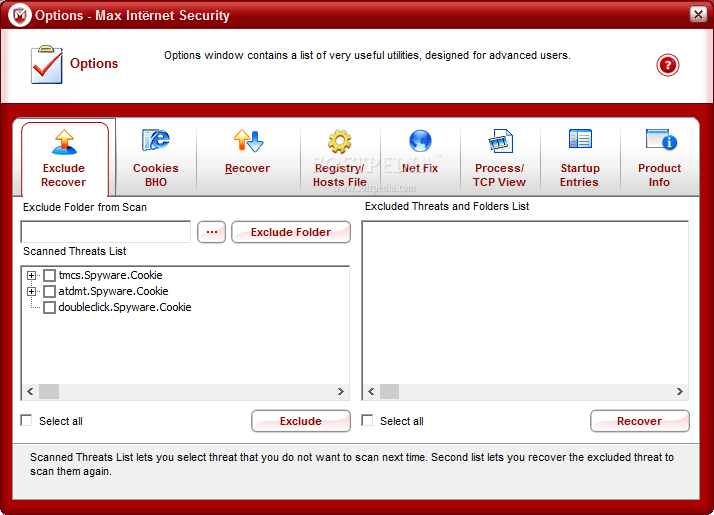Select the doubleclick.Spyware.Cookie entry text

(125, 307)
